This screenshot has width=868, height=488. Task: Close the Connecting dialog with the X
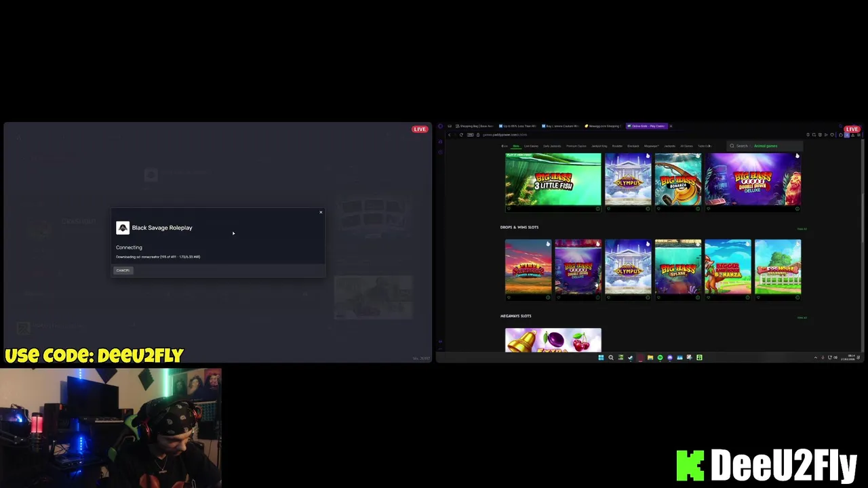[x=321, y=212]
